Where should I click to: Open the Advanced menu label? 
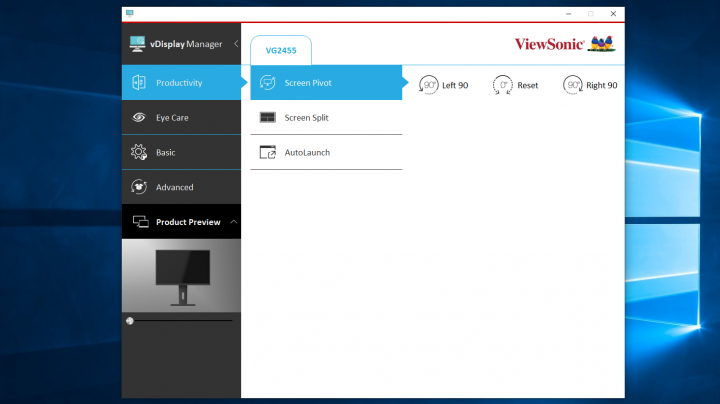[x=174, y=187]
